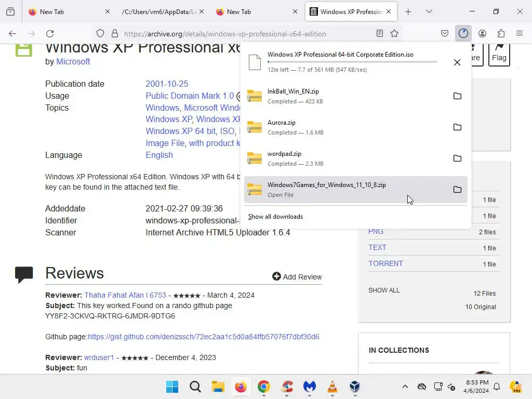The width and height of the screenshot is (532, 399).
Task: Show wordpad.zip in folder
Action: [x=457, y=158]
